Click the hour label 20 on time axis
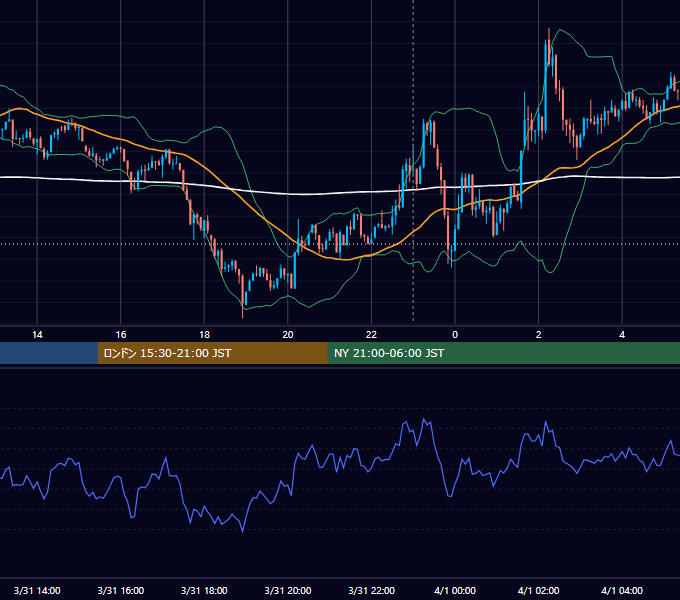Screen dimensions: 680x600 point(288,335)
